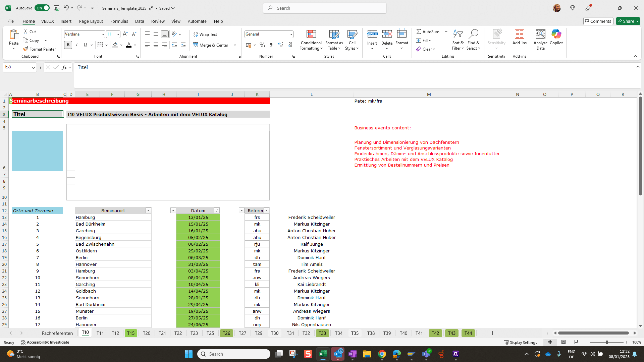Open the VELUX ribbon tab
The width and height of the screenshot is (644, 362).
pyautogui.click(x=48, y=21)
